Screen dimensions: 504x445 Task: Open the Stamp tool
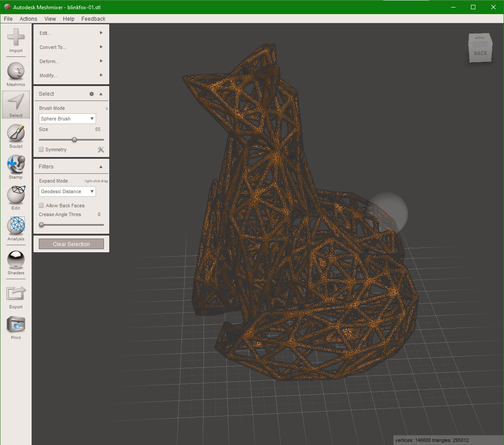click(16, 167)
